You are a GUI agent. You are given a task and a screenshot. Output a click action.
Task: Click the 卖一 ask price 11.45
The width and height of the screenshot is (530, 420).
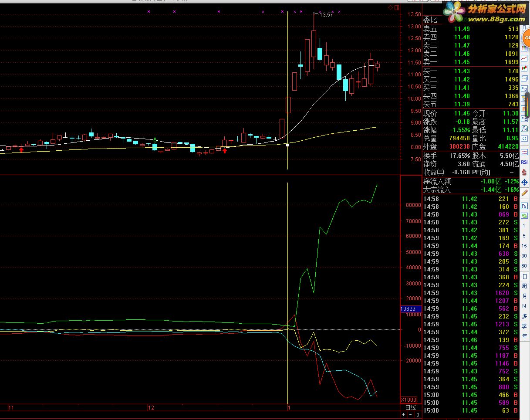coord(462,62)
